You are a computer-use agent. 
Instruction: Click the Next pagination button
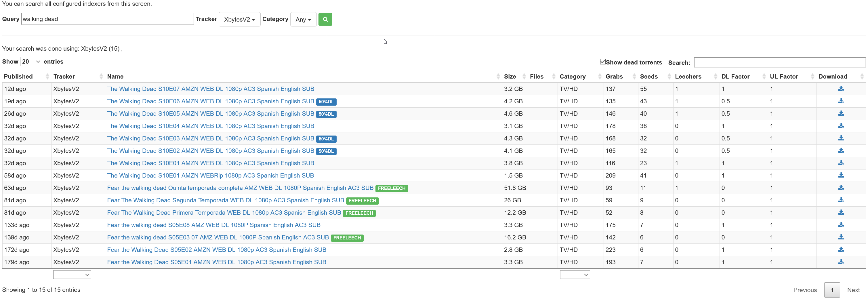pos(854,290)
